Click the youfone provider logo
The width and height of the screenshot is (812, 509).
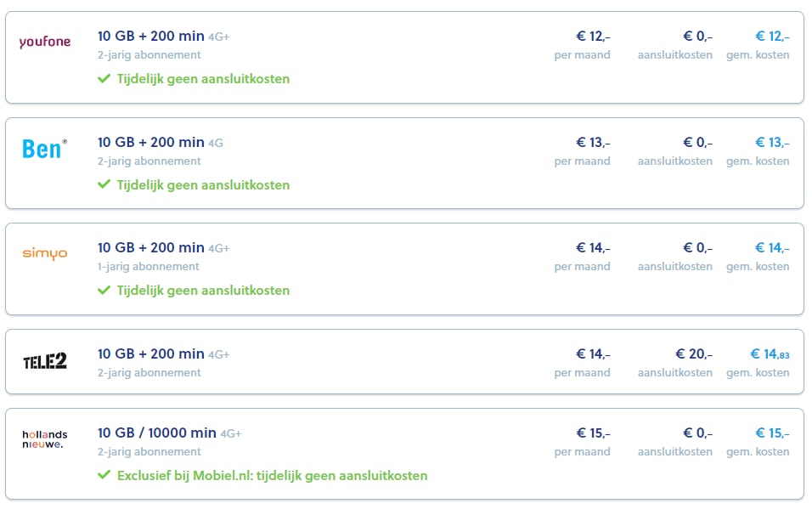point(45,42)
